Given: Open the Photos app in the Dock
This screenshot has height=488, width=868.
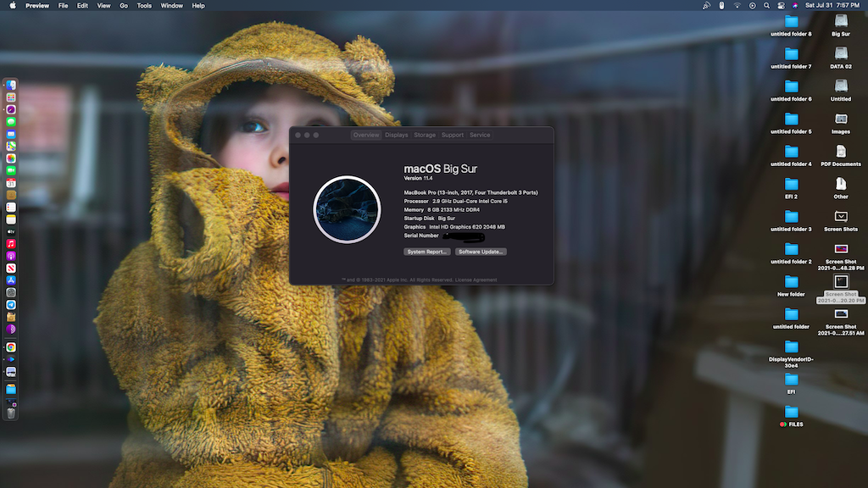Looking at the screenshot, I should point(11,158).
